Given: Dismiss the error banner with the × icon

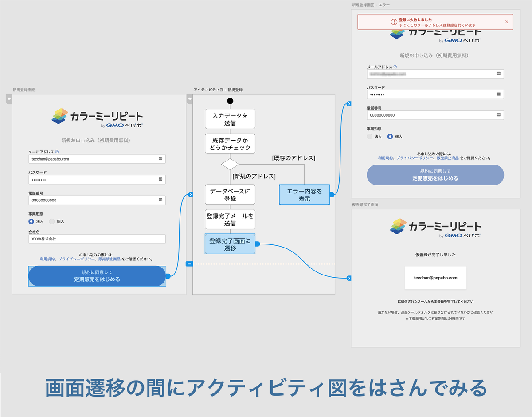Looking at the screenshot, I should pos(507,22).
